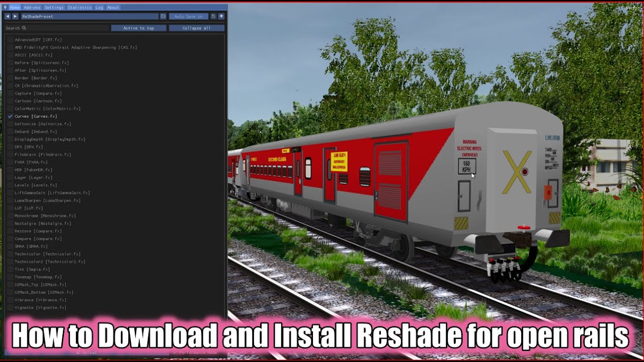Enable the DisplayDepth effect checkbox
Screen dimensions: 644x362
[10, 139]
